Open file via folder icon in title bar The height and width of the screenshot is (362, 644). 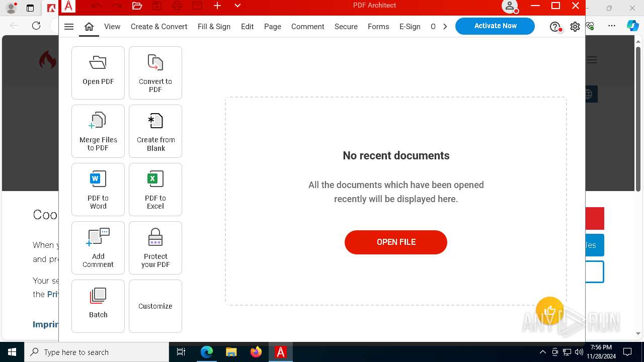tap(137, 6)
